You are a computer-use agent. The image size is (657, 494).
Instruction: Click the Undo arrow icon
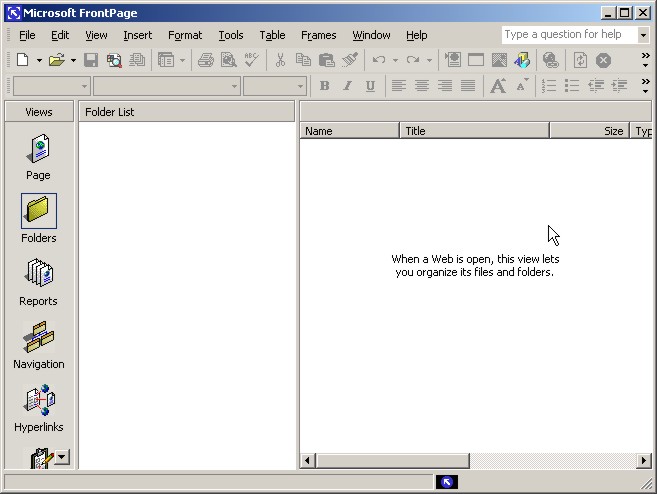click(379, 60)
